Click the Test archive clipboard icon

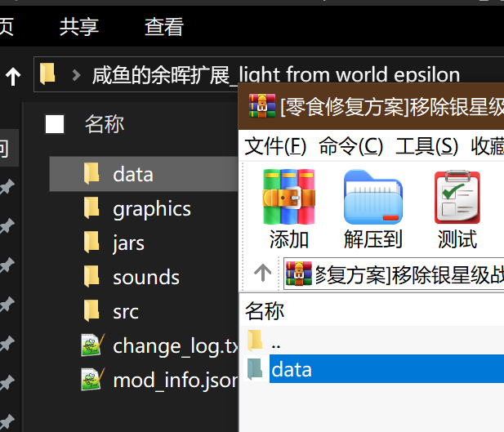457,197
